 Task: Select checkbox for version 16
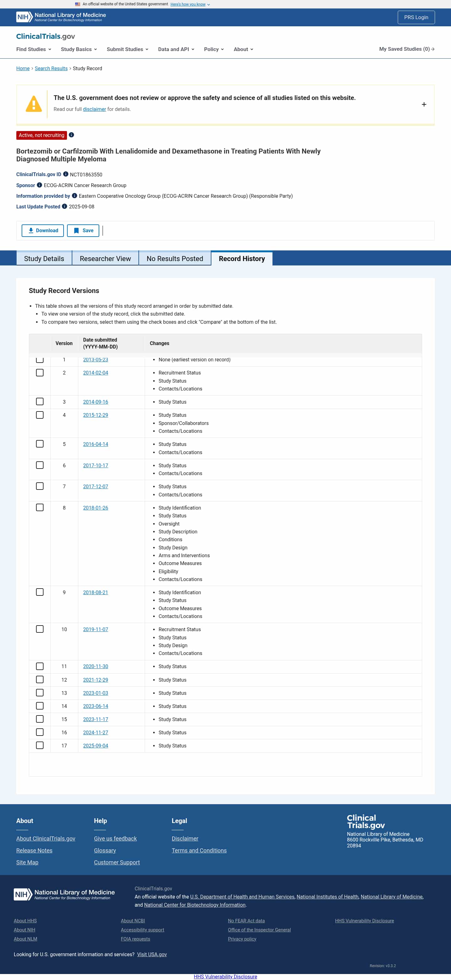[x=40, y=732]
